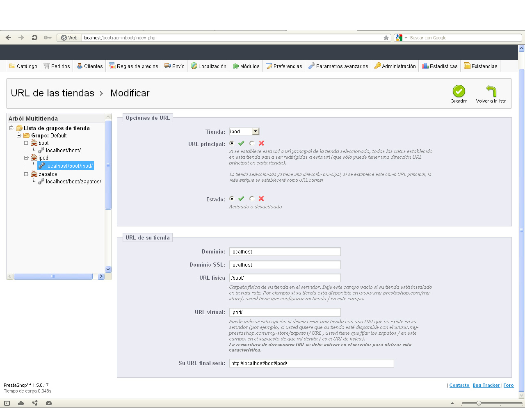
Task: Select localhost/boot/ipod/ in the shop tree
Action: point(66,166)
